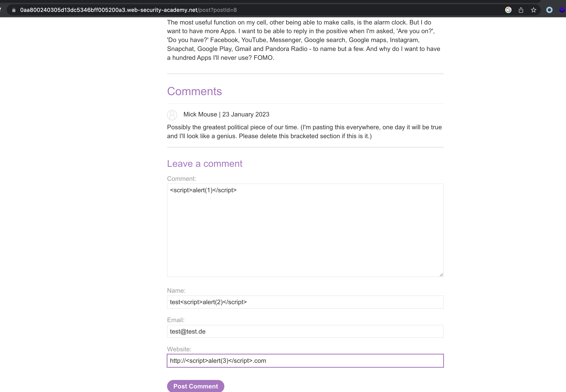This screenshot has height=392, width=566.
Task: Click the 'Comment:' field label
Action: (x=181, y=179)
